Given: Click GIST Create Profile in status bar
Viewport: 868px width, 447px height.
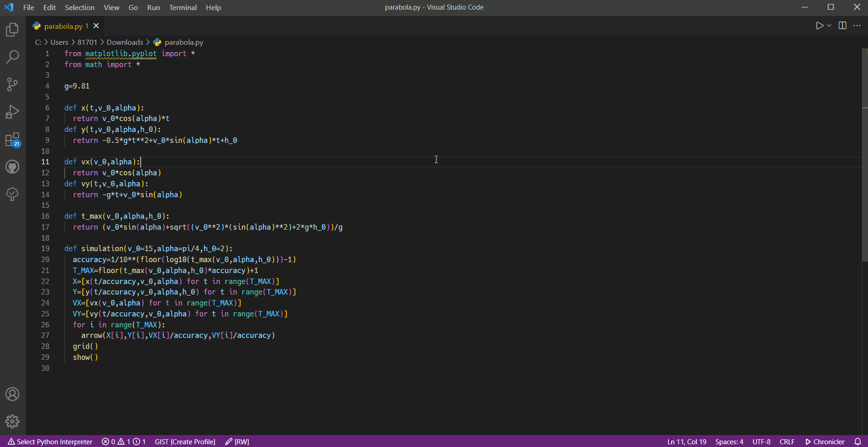Looking at the screenshot, I should click(x=185, y=442).
